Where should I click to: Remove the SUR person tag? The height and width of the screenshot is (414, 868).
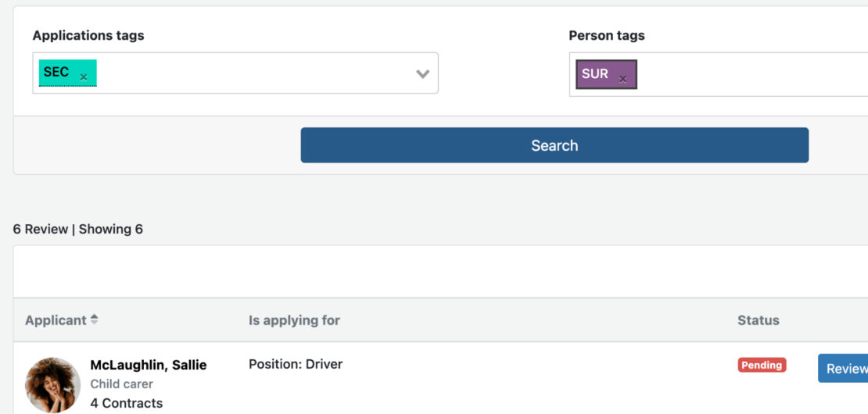622,79
